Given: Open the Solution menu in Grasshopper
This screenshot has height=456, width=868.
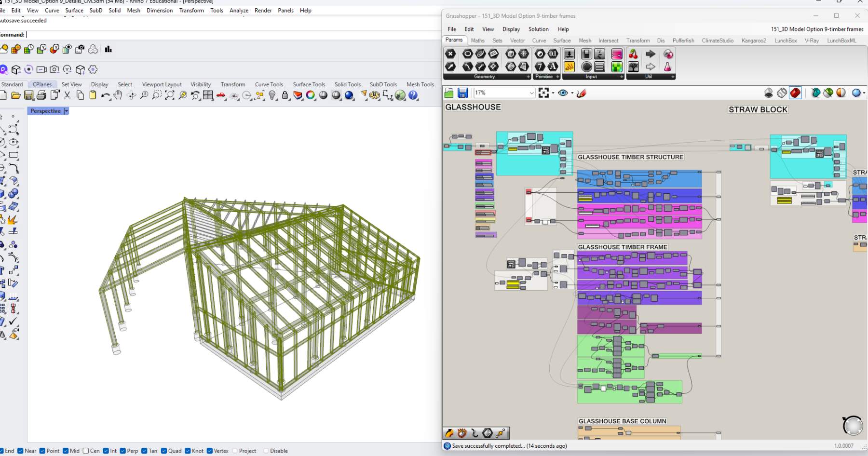Looking at the screenshot, I should [538, 29].
